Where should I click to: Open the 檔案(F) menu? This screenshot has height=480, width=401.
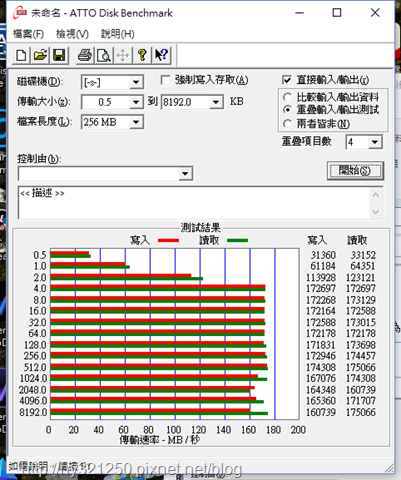(28, 34)
